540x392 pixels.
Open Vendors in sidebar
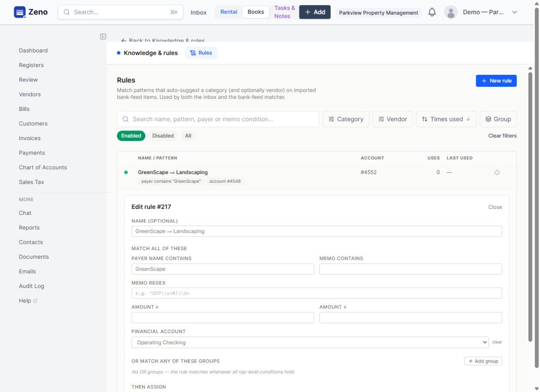click(x=30, y=94)
